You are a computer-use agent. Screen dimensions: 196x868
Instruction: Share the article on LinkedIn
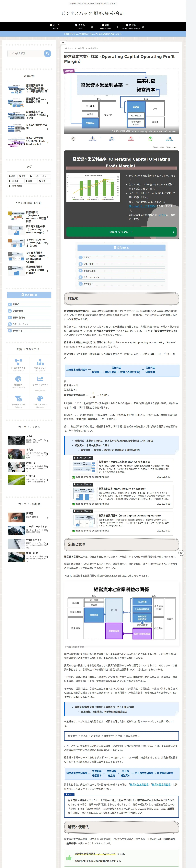(x=170, y=138)
